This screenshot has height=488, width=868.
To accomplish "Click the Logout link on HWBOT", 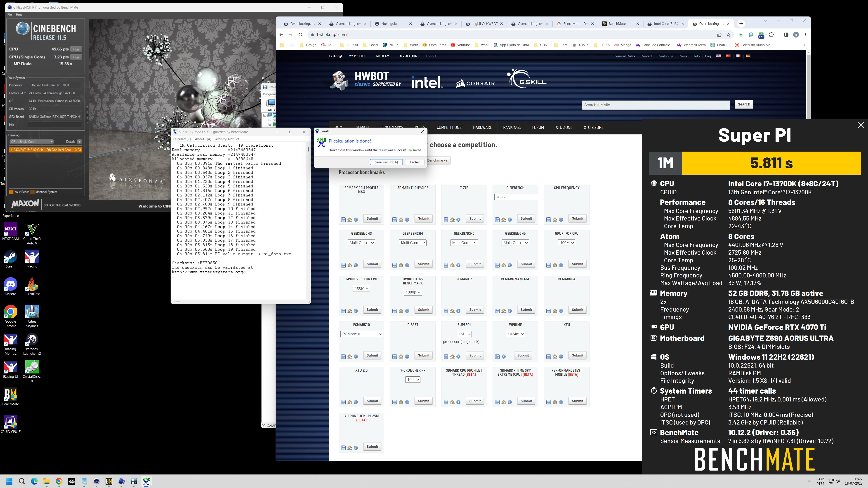I will tap(431, 56).
